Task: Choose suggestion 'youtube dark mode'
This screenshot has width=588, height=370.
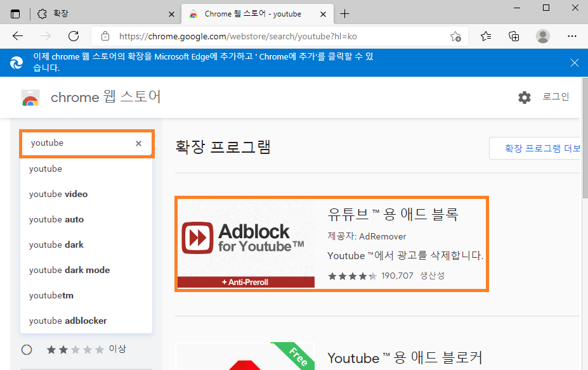Action: pyautogui.click(x=86, y=270)
